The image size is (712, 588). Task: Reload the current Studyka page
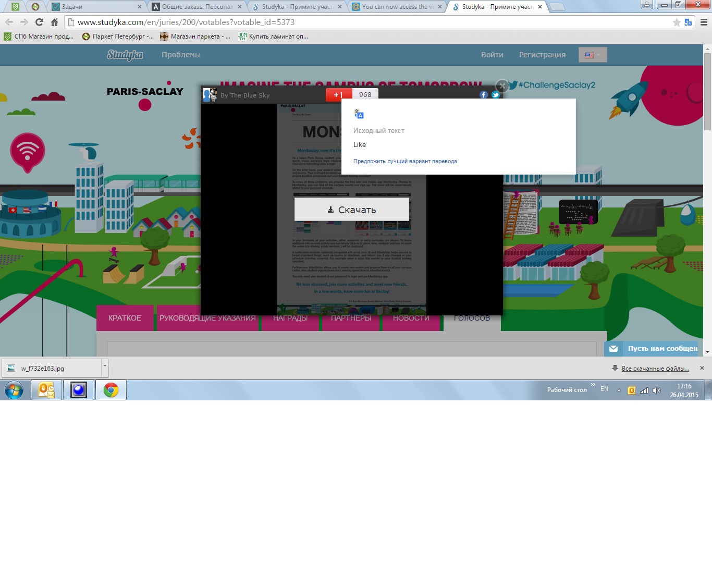(39, 22)
